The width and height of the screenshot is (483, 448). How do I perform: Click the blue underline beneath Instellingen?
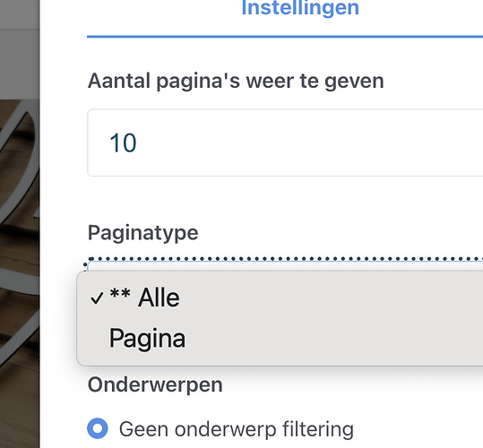tap(285, 37)
